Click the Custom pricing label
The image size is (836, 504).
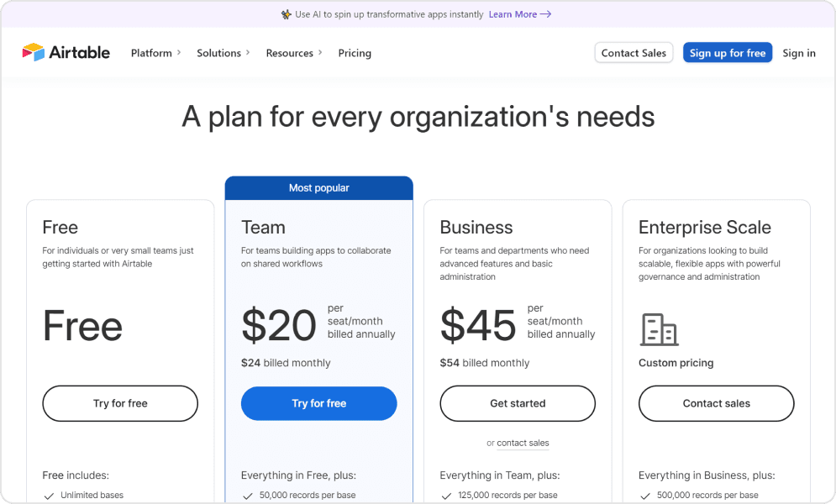676,363
